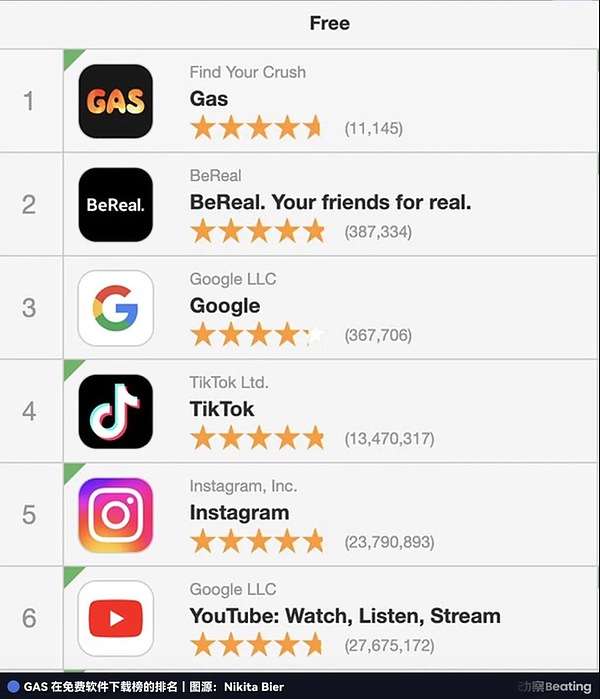600x699 pixels.
Task: Open the TikTok app title
Action: point(222,409)
